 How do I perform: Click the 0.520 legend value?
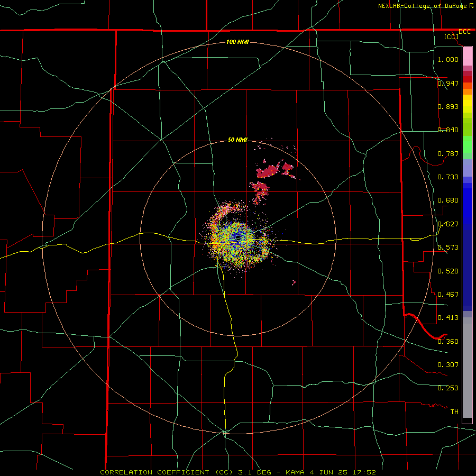(448, 271)
